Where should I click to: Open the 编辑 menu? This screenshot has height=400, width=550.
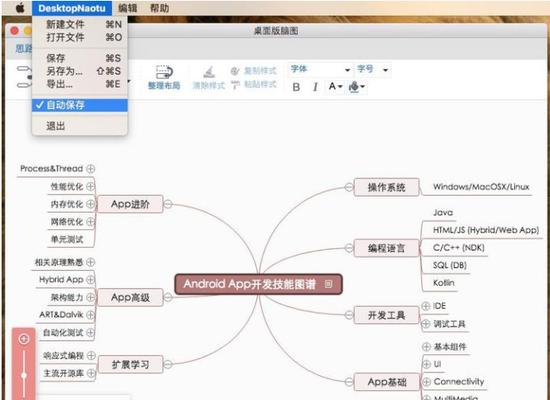pos(127,8)
